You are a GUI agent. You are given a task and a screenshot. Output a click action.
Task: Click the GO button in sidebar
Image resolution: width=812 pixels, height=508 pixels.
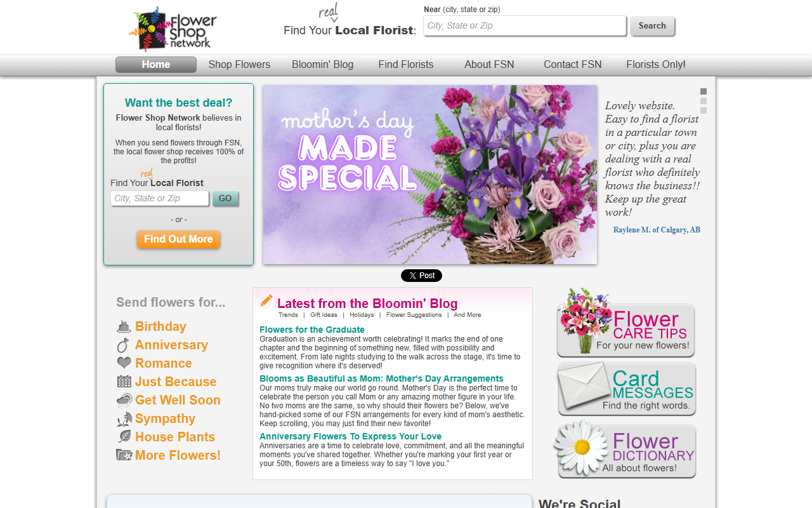click(225, 199)
